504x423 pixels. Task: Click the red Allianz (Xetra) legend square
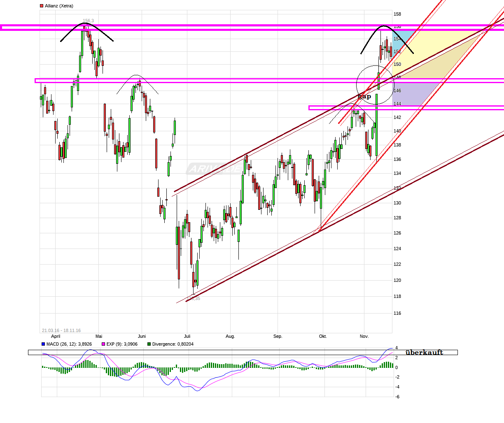point(41,6)
